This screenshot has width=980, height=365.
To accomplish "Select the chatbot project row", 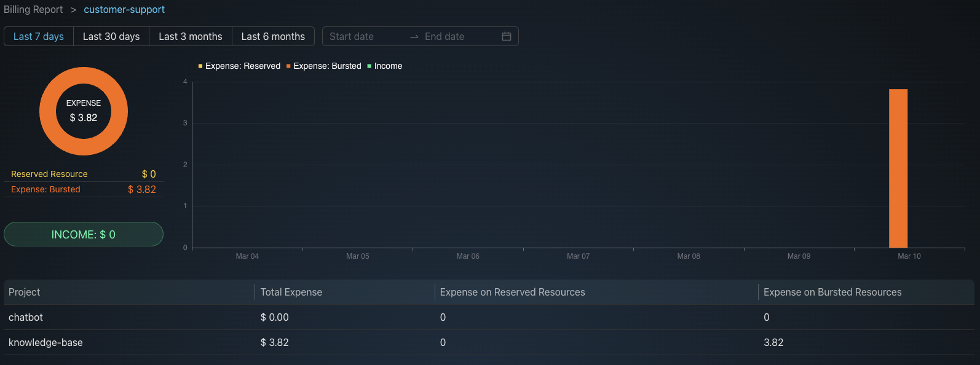I will [26, 317].
